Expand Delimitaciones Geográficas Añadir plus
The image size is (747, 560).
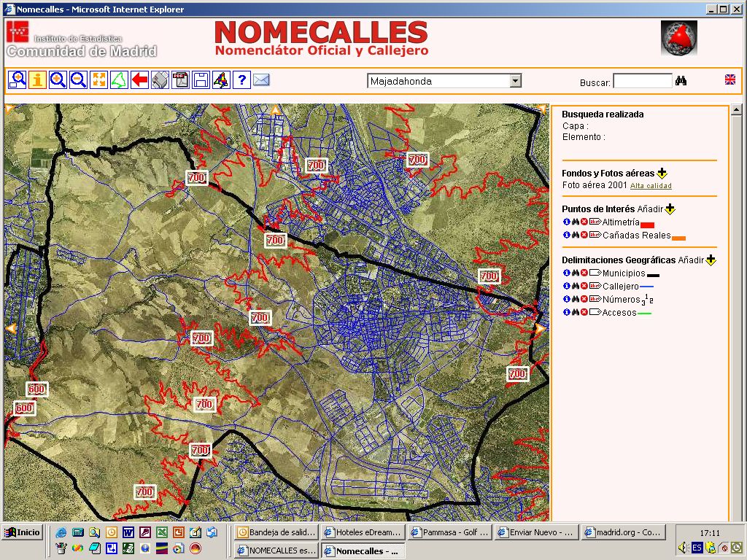coord(711,260)
